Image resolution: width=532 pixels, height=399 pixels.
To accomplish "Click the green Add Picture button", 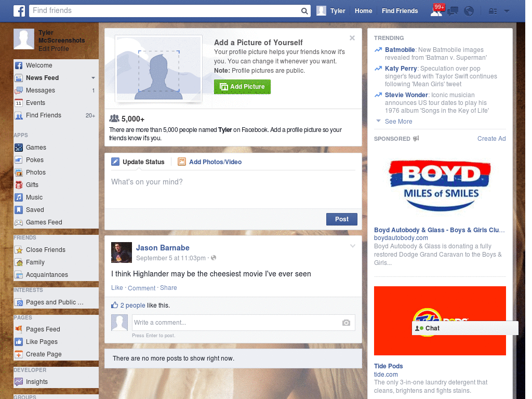I will [242, 87].
